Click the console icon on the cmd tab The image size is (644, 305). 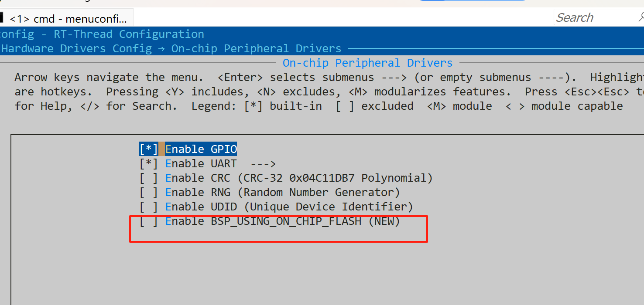tap(2, 18)
